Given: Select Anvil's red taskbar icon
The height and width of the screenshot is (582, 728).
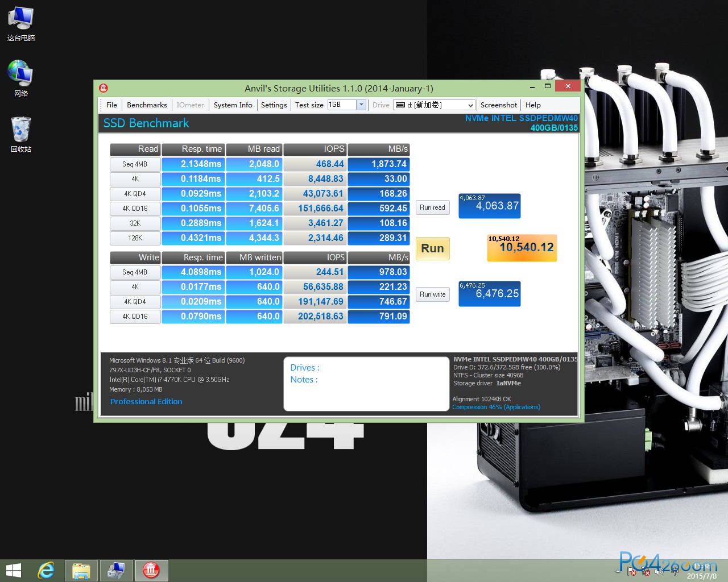Looking at the screenshot, I should (x=151, y=571).
